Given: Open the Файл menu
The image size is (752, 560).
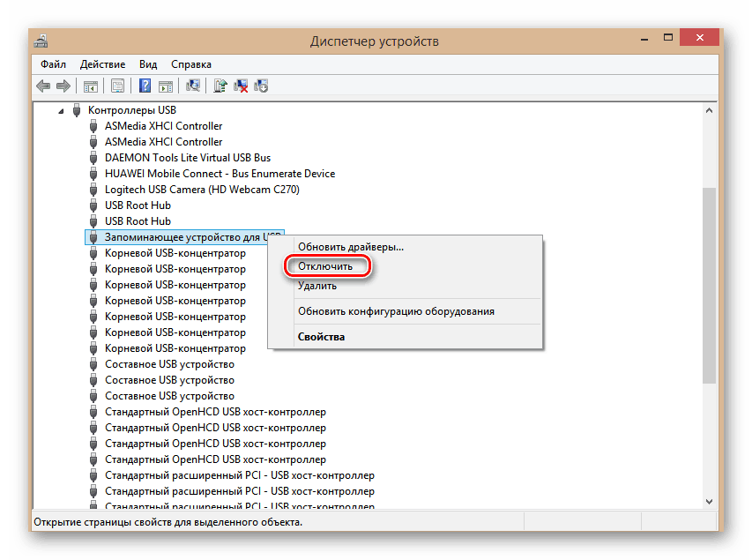Looking at the screenshot, I should tap(53, 64).
